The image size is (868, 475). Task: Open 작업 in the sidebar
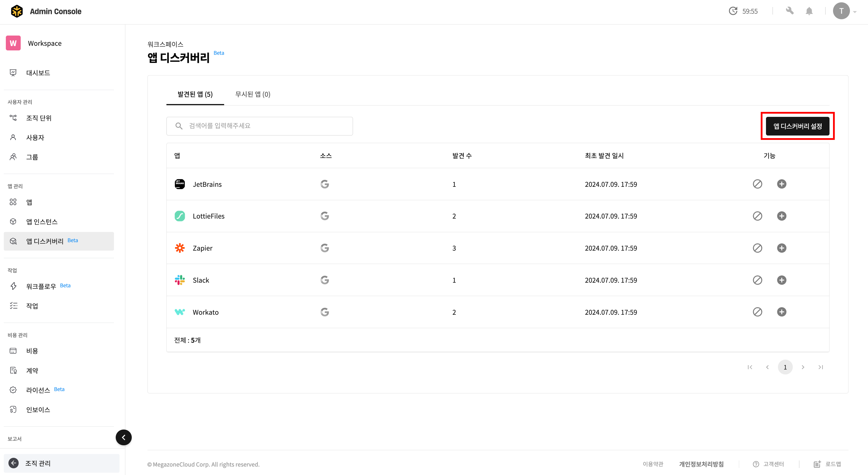tap(59, 306)
